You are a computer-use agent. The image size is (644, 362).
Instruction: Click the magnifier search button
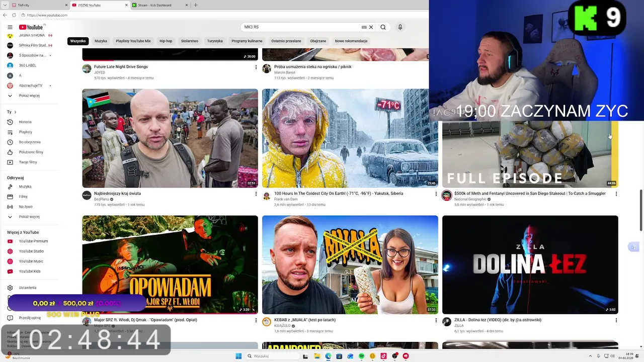383,27
